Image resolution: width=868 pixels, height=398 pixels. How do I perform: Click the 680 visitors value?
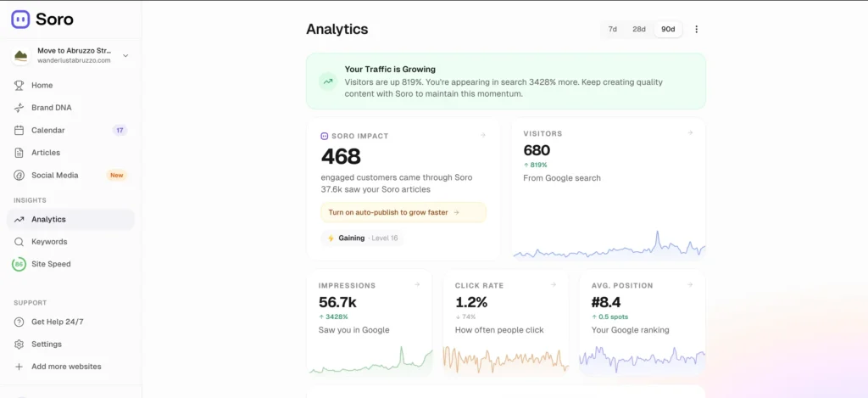click(537, 150)
